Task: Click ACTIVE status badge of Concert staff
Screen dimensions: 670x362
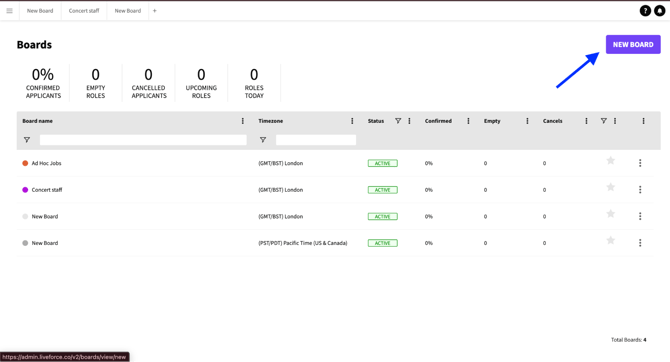Action: tap(382, 190)
